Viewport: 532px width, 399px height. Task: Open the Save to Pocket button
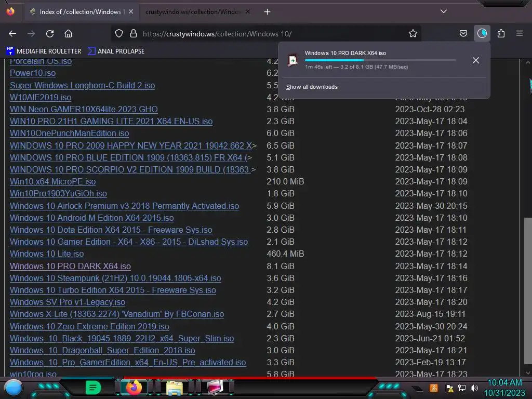point(463,33)
